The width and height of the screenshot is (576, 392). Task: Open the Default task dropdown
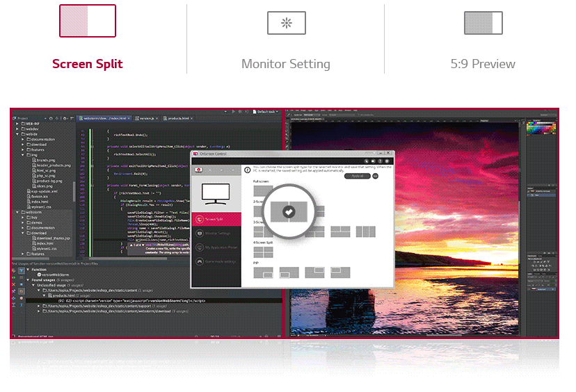click(x=266, y=112)
